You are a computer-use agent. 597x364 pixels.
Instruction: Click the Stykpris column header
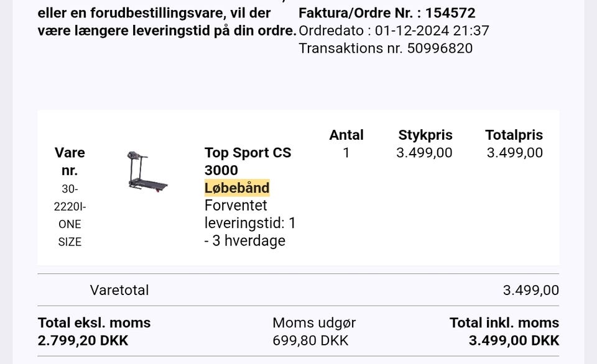click(x=425, y=135)
